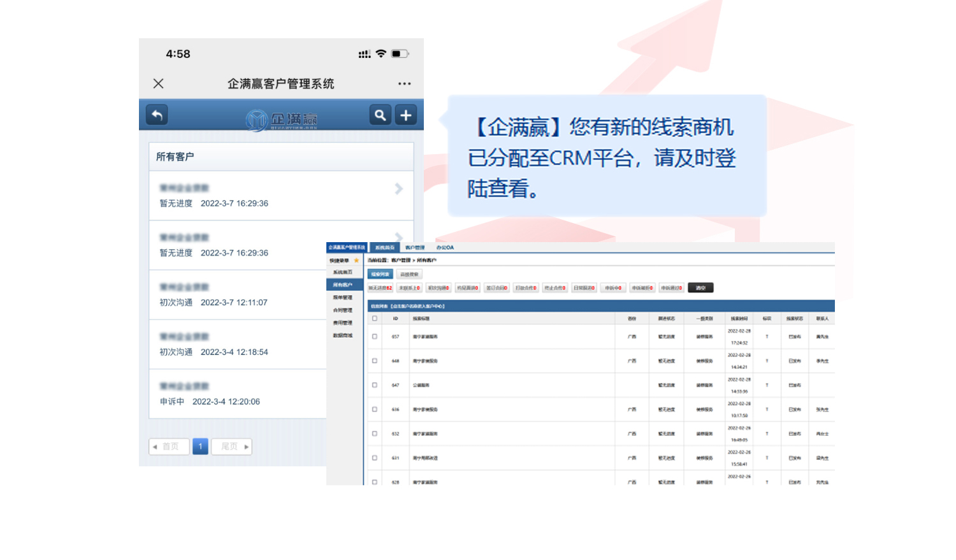Tap the battery icon in the status bar
This screenshot has width=956, height=560.
click(401, 54)
